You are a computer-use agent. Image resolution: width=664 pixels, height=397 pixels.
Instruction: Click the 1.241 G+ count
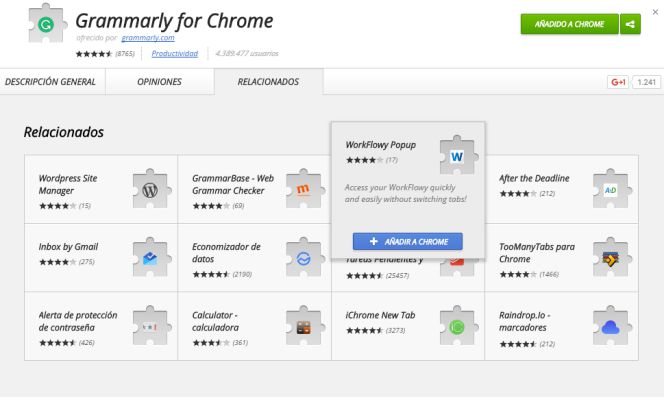click(647, 82)
